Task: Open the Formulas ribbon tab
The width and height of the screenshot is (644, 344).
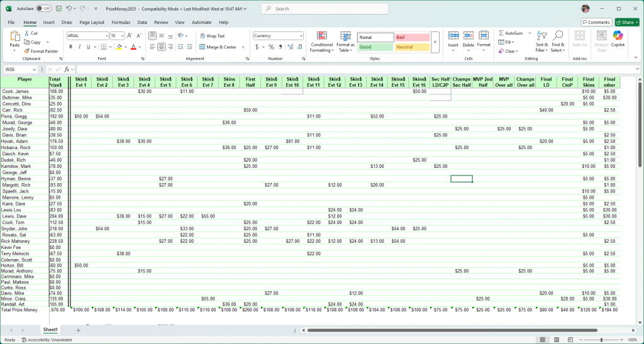Action: [121, 22]
